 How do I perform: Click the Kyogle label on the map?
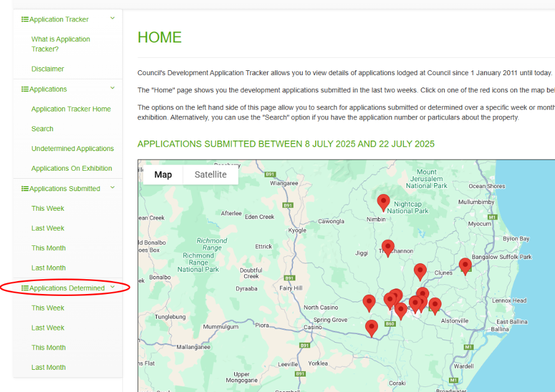[297, 231]
